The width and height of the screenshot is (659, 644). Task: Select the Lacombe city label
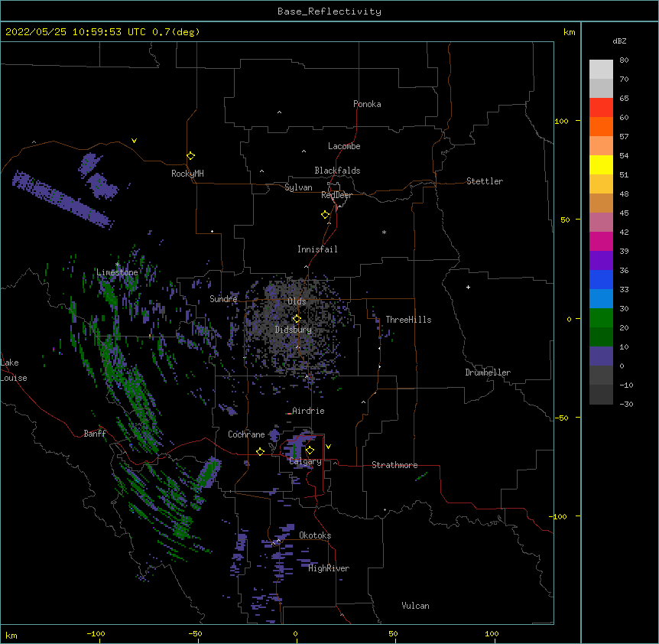click(344, 146)
